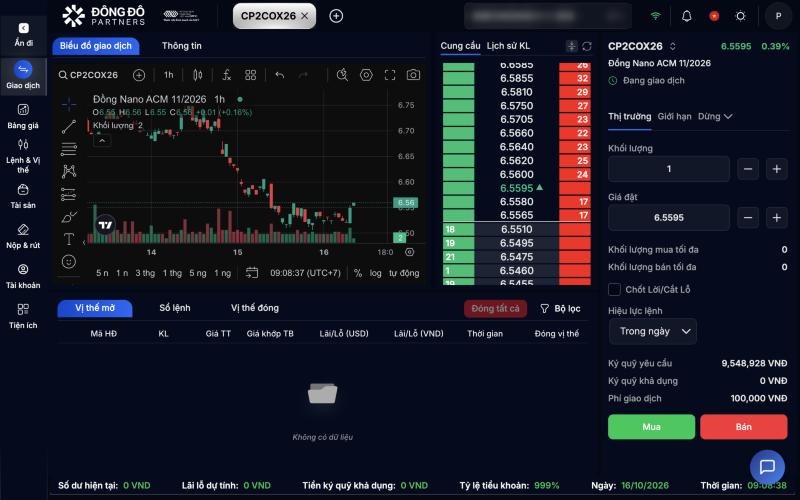Decrease Khối lượng quantity
Screen dimensions: 800x500
click(x=748, y=169)
